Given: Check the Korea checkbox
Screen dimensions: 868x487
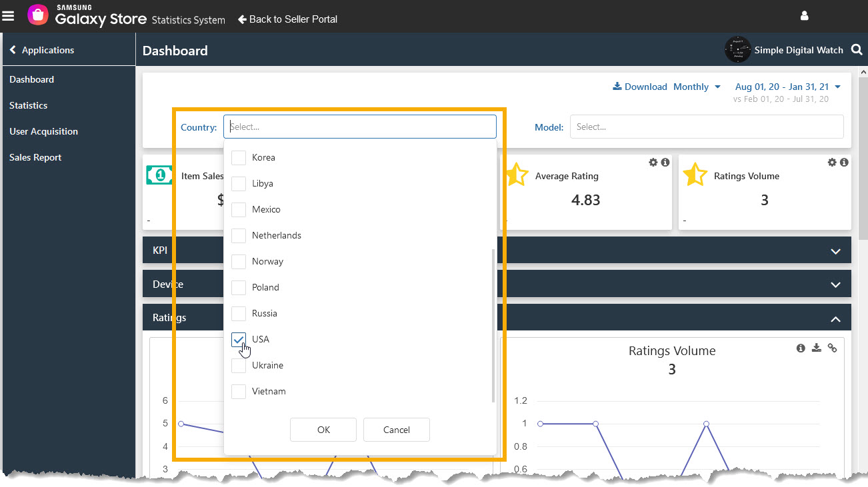Looking at the screenshot, I should click(x=239, y=158).
